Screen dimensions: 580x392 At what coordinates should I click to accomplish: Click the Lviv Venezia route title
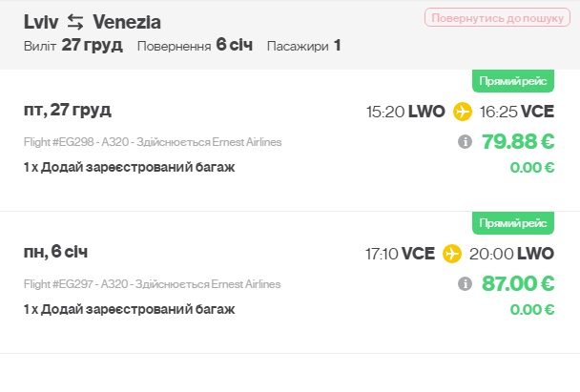(x=93, y=21)
